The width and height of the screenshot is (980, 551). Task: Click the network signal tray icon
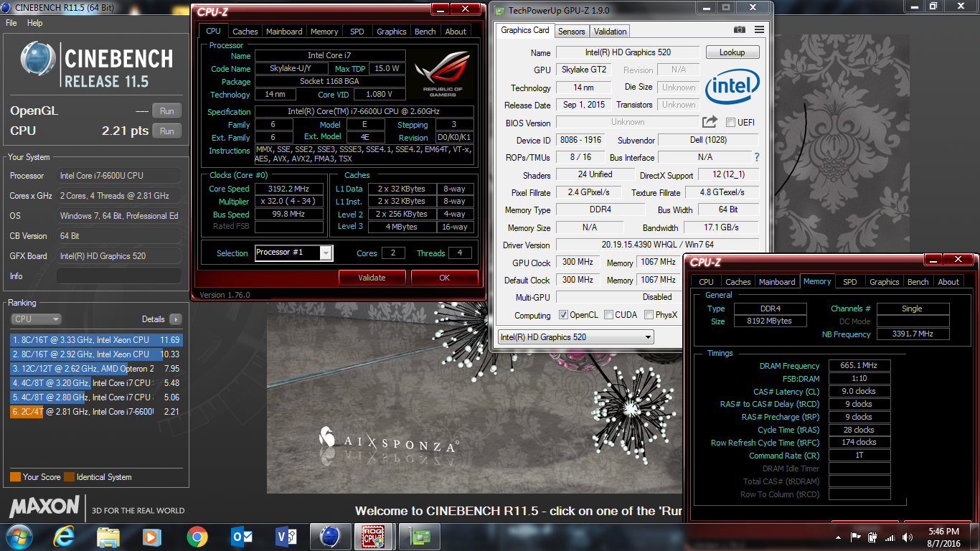click(890, 537)
